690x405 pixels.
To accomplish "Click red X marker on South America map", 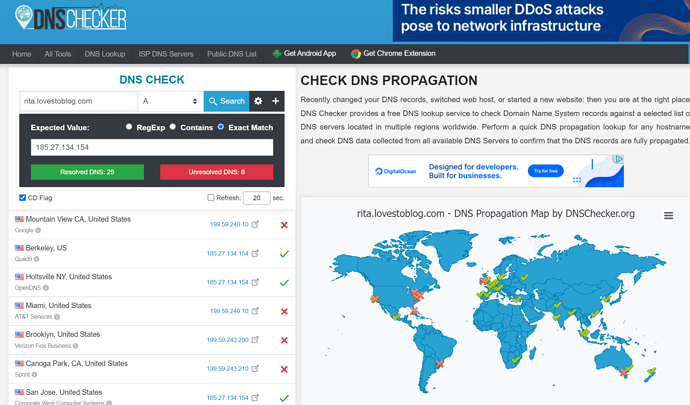I will click(x=439, y=364).
